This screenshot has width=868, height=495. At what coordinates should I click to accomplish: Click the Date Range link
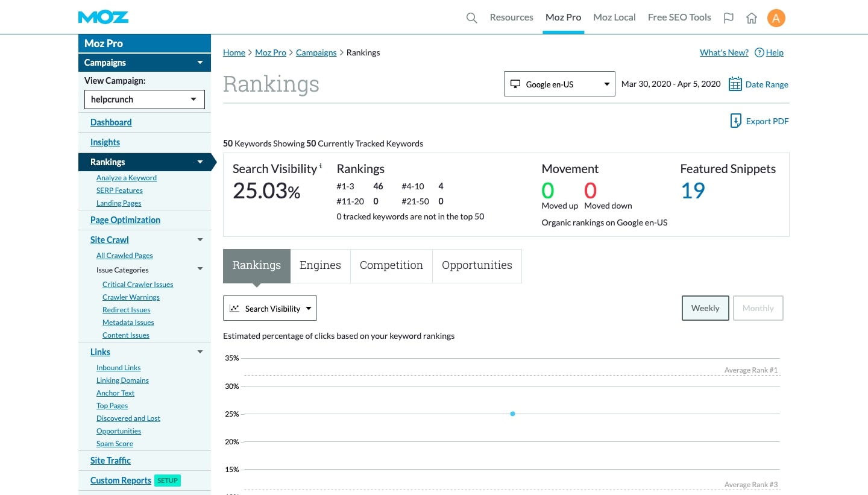tap(767, 84)
